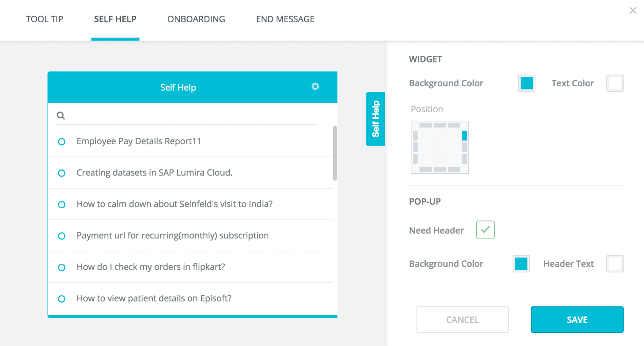Click the magnifier search icon

[x=61, y=115]
